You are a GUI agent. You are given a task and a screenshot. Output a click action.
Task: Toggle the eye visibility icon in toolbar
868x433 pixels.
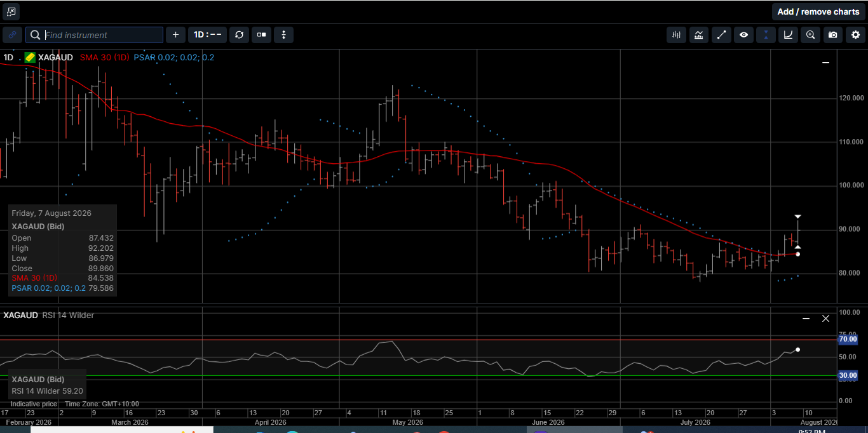click(x=743, y=35)
